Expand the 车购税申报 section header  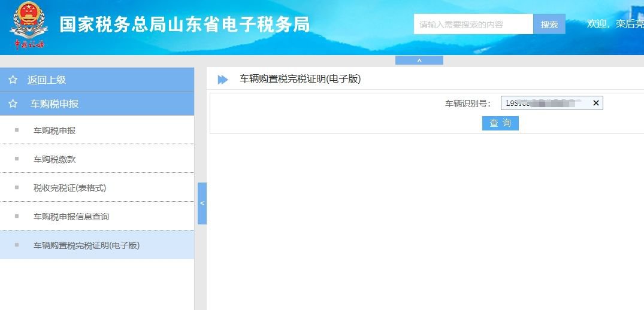(x=55, y=104)
